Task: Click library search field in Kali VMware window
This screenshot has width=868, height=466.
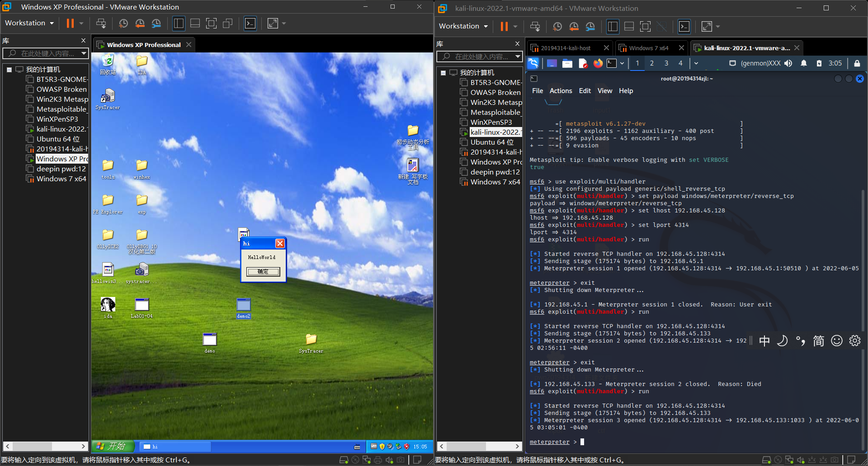Action: 479,56
